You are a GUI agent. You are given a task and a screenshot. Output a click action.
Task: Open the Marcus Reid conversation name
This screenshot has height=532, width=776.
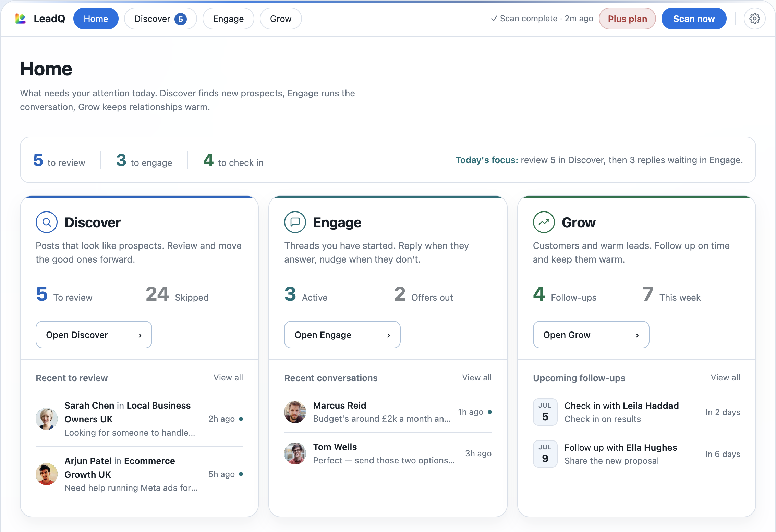[340, 406]
